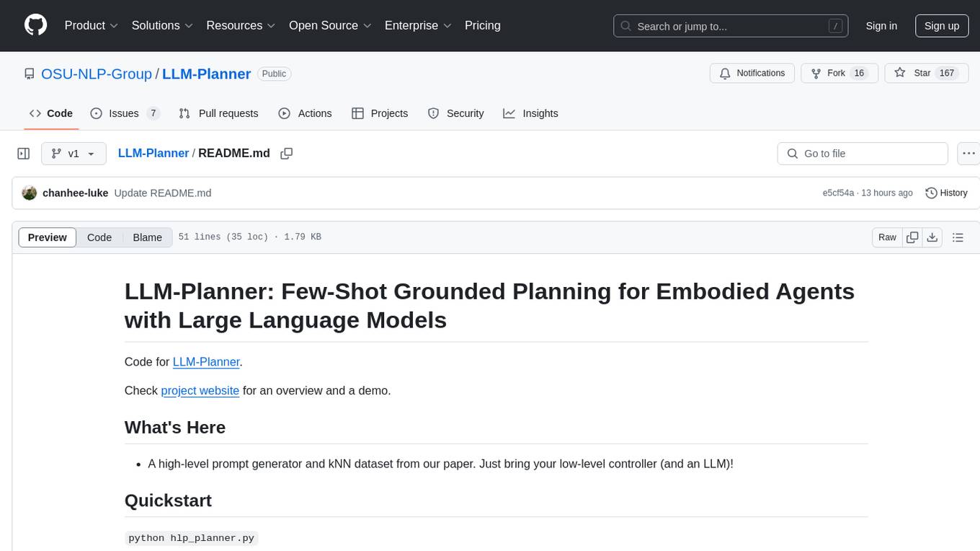The height and width of the screenshot is (551, 980).
Task: Click the 51 lines (35 loc) file info
Action: [223, 237]
